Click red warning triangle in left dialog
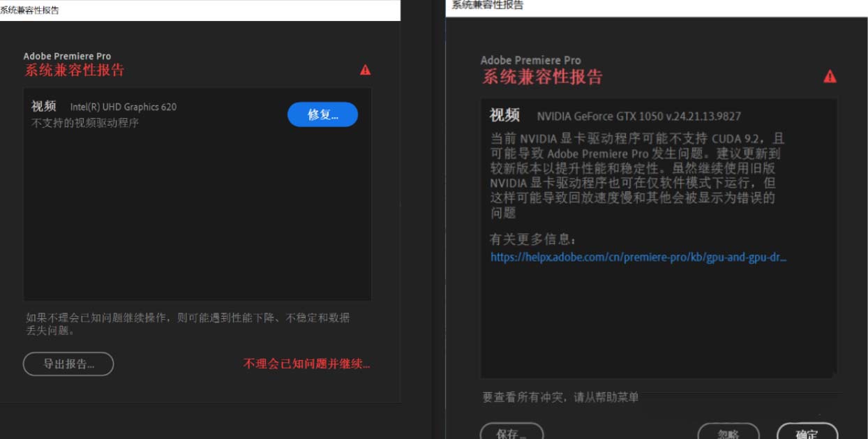 pos(366,70)
